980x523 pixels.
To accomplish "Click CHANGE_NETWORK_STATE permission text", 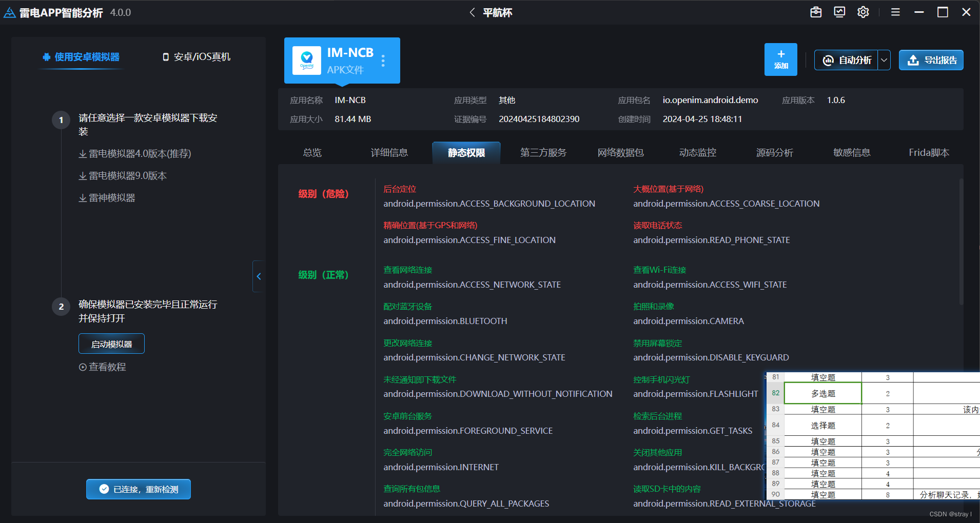I will 474,357.
